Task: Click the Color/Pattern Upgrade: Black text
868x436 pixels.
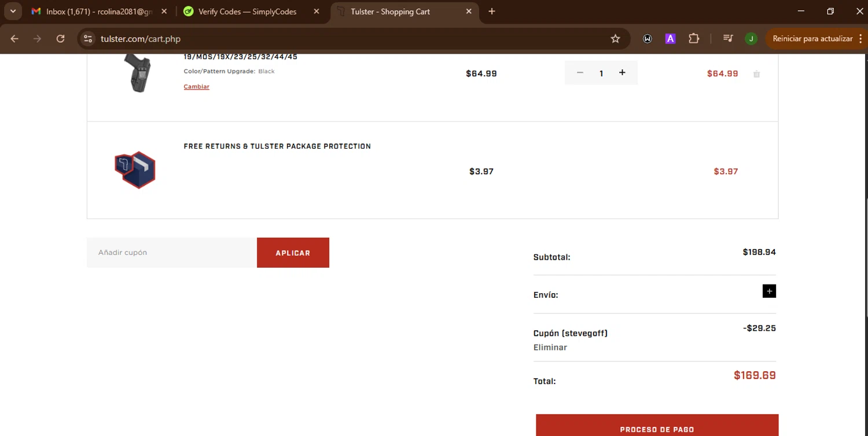Action: 229,71
